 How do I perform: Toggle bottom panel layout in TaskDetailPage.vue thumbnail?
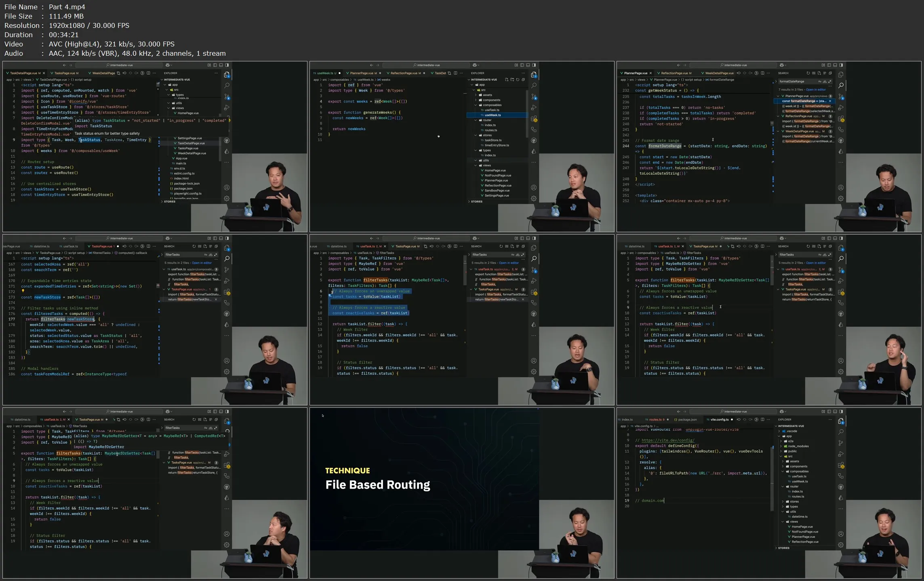221,65
